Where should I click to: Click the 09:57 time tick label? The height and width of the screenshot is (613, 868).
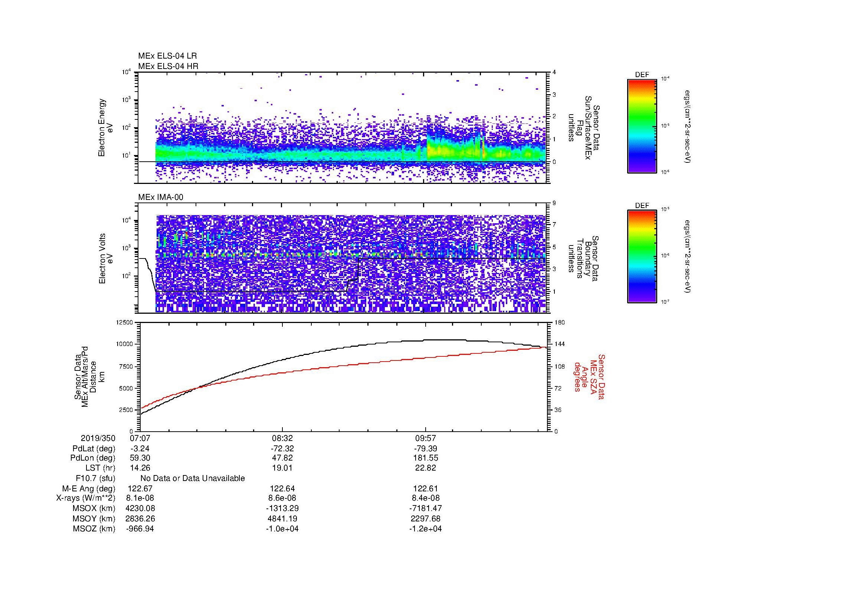[426, 438]
